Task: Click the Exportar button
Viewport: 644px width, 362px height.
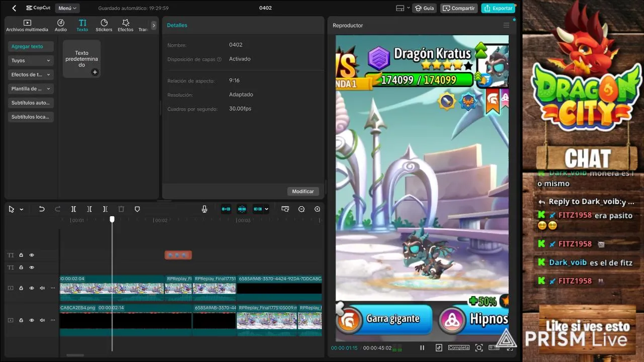Action: pos(498,8)
